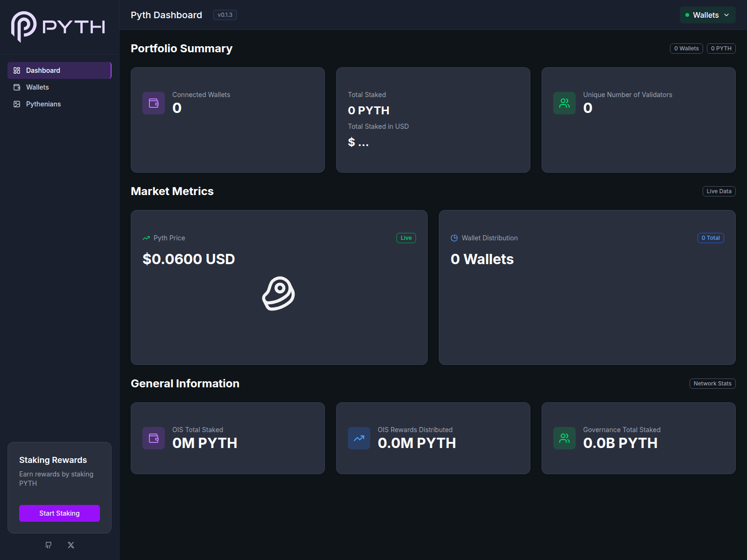Click the Staking Rewards card heading

pos(53,460)
